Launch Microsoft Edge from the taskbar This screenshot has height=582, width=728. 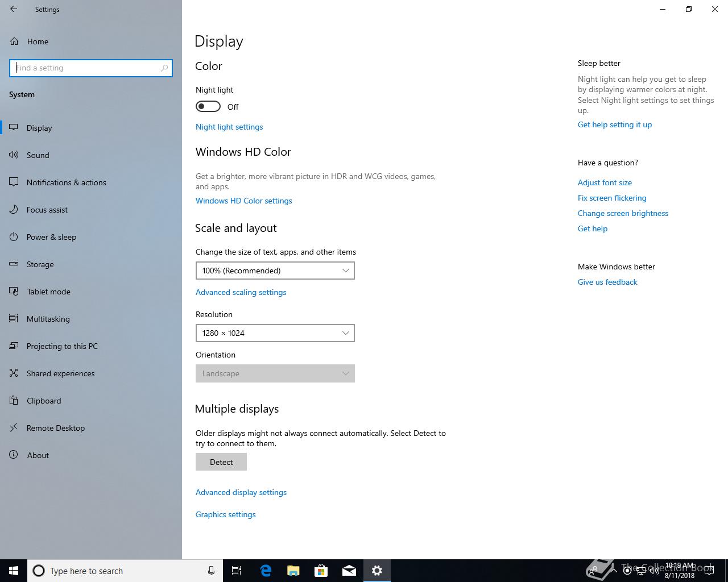(266, 571)
